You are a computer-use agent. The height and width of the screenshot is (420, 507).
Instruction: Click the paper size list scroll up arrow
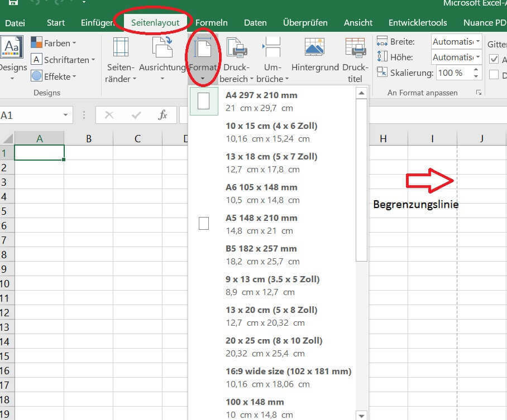click(361, 93)
